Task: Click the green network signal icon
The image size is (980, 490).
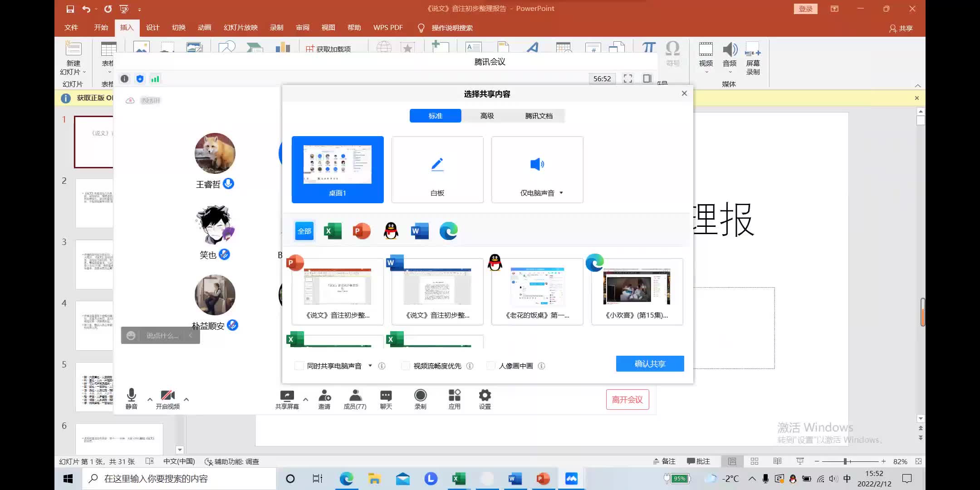Action: click(155, 79)
